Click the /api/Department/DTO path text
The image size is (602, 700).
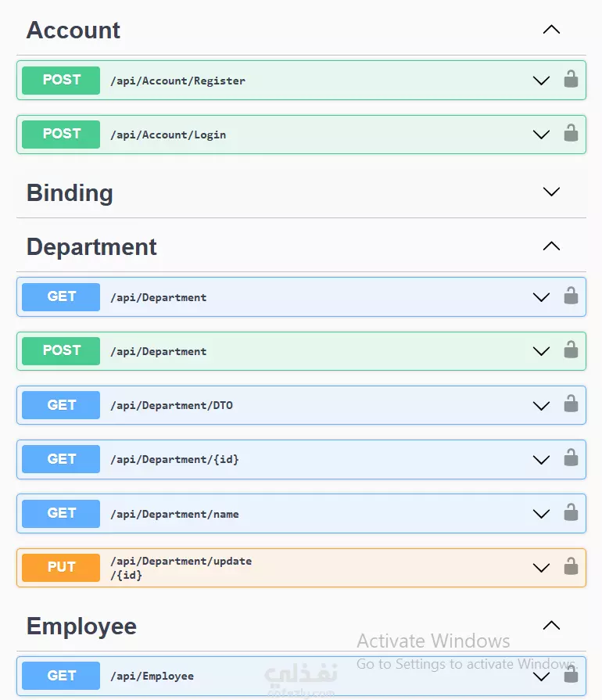tap(172, 405)
